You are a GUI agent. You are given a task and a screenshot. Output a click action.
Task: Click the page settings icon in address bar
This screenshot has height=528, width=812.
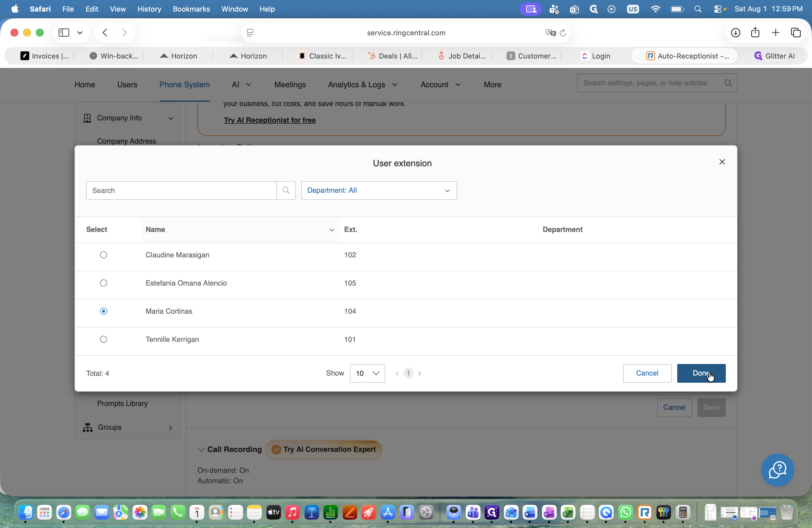pyautogui.click(x=250, y=33)
